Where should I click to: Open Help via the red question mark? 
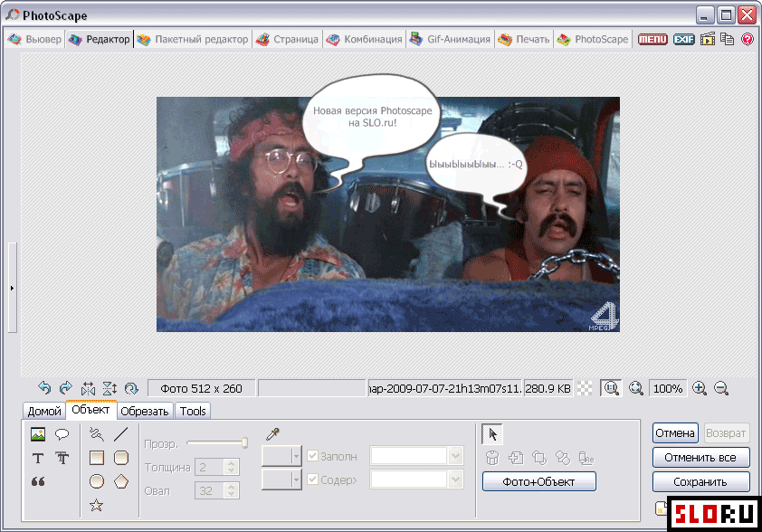coord(748,39)
